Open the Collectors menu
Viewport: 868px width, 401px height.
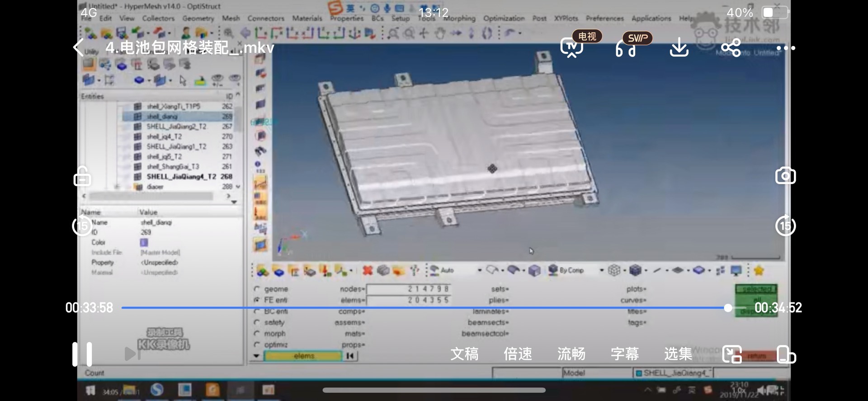(x=158, y=18)
